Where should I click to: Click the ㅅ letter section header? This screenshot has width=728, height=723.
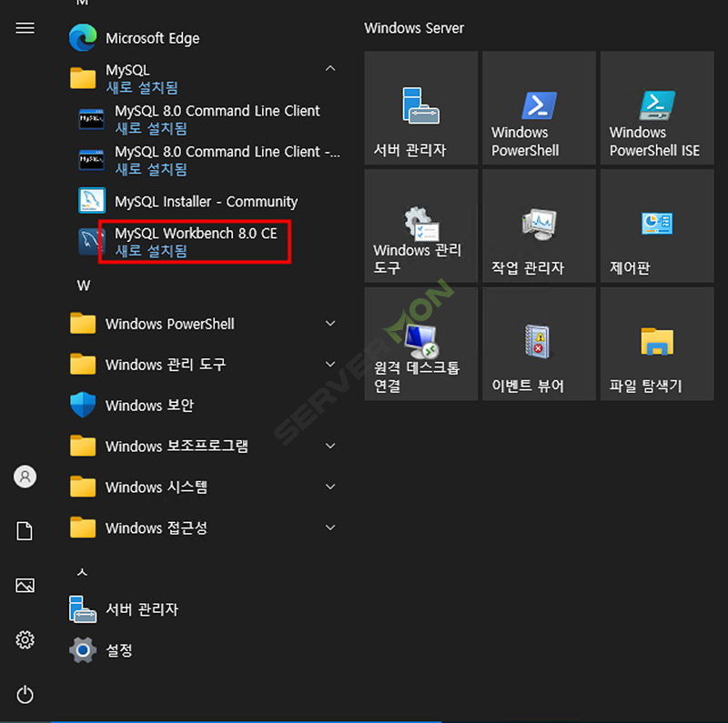coord(82,572)
